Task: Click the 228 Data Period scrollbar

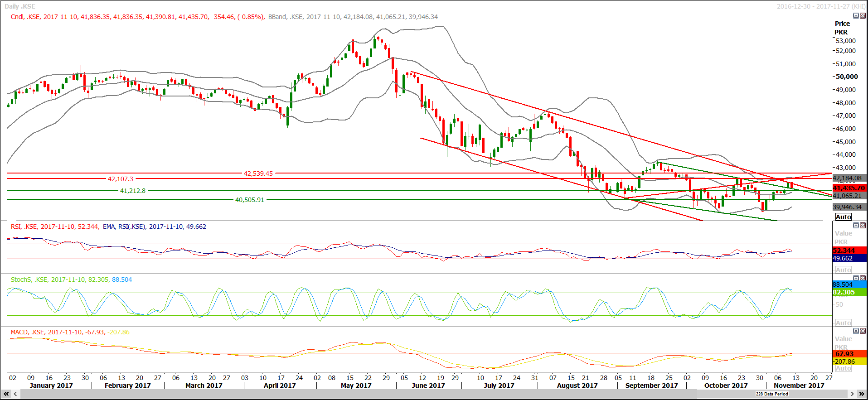Action: 771,394
